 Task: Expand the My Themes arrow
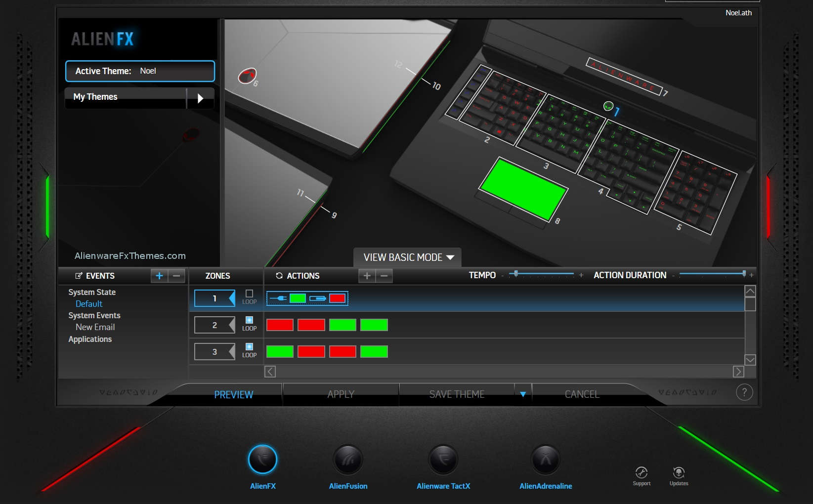click(x=200, y=98)
